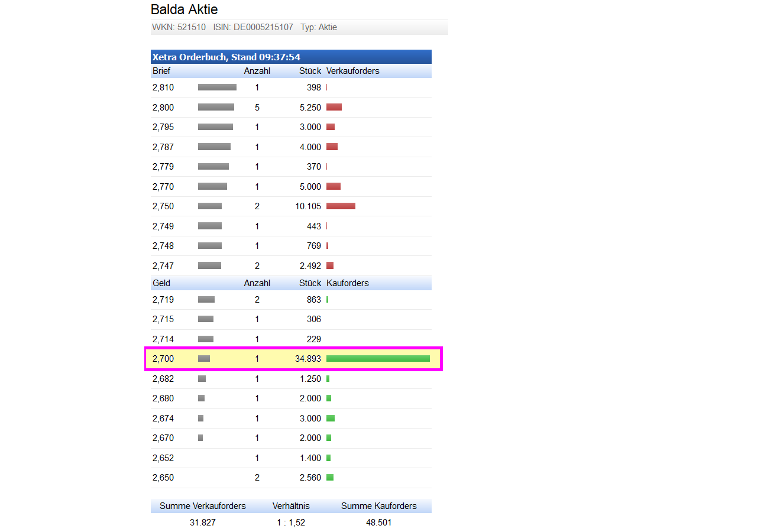Select the ask price 2,810
The image size is (764, 532).
tap(163, 87)
